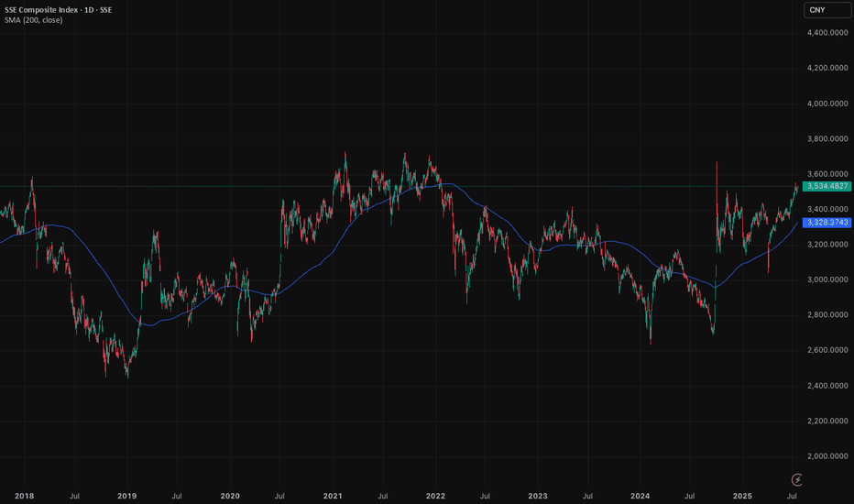This screenshot has height=504, width=854.
Task: Select the SMA (200, close) indicator legend
Action: click(33, 20)
